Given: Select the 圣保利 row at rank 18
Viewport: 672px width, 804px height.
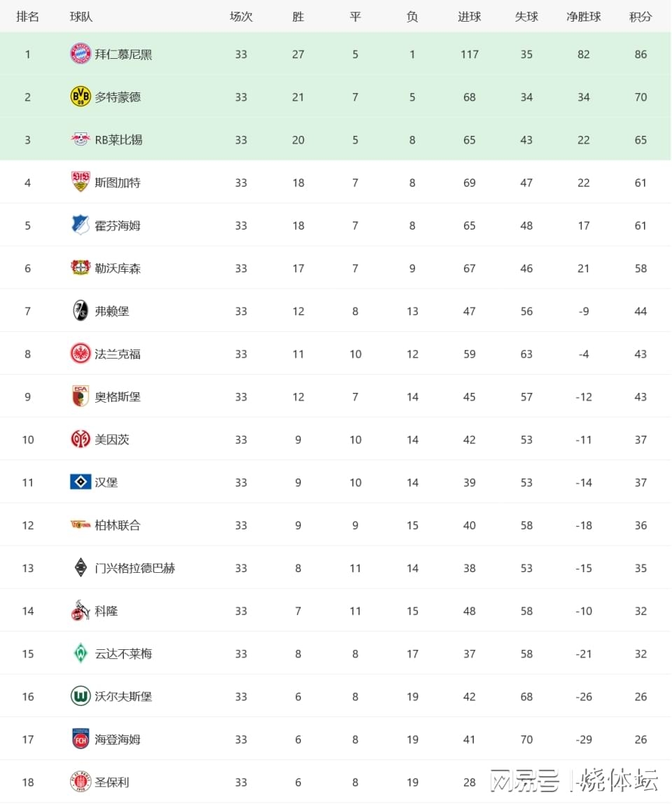Looking at the screenshot, I should click(336, 782).
